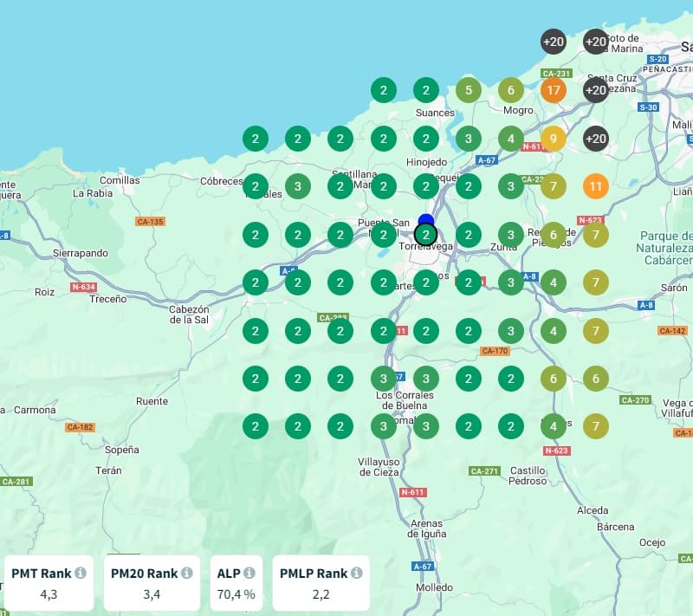Select the 2 marker next to CA-283 shield
693x616 pixels.
[x=340, y=331]
